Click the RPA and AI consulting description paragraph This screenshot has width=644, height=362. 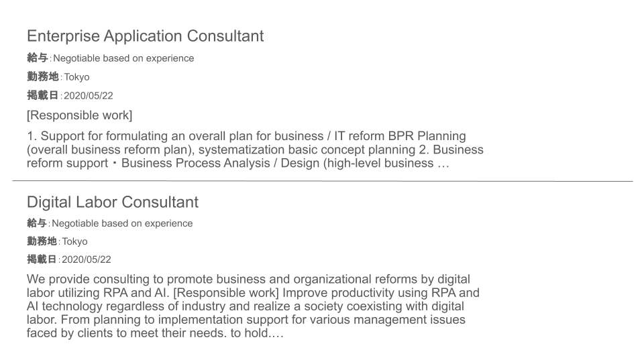tap(253, 306)
